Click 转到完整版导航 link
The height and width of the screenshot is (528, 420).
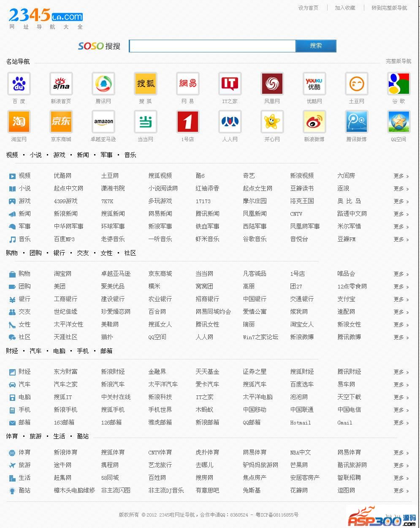[x=389, y=8]
